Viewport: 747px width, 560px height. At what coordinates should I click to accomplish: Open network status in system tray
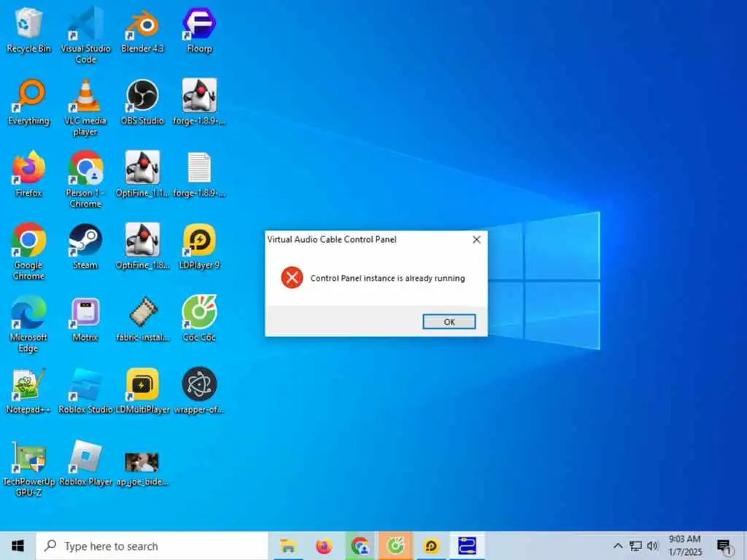(635, 545)
